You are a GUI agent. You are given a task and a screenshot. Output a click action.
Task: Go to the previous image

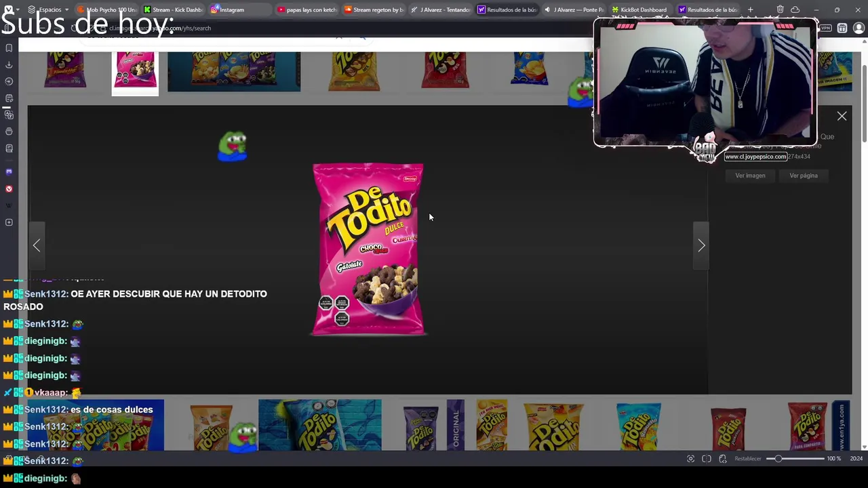tap(37, 245)
